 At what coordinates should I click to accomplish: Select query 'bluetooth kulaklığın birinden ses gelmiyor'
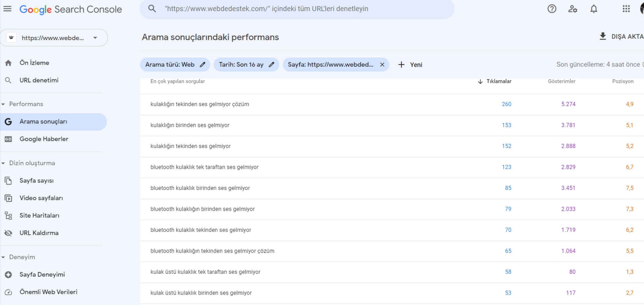[x=202, y=209]
